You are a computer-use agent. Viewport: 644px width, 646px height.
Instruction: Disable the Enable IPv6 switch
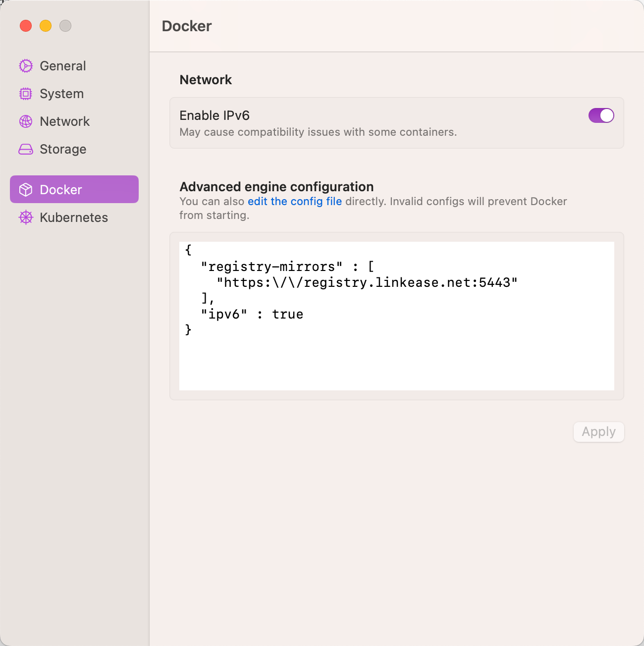(x=601, y=115)
